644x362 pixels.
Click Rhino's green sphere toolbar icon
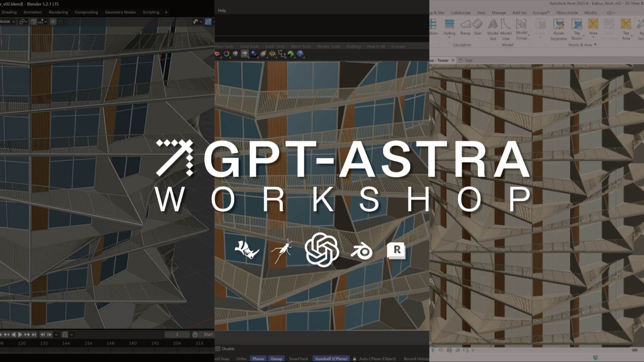(291, 54)
